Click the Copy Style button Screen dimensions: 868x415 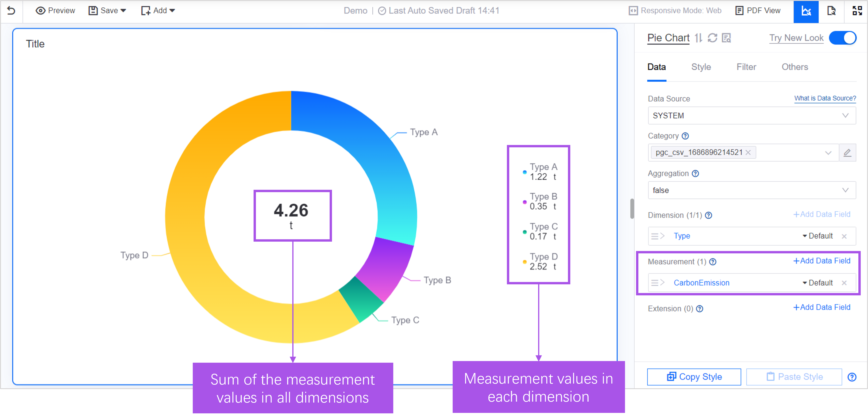tap(694, 377)
